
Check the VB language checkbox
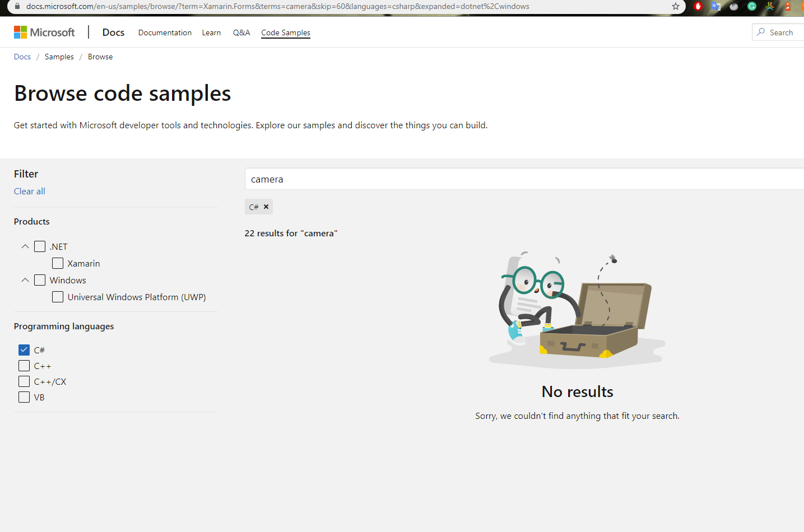(x=24, y=397)
